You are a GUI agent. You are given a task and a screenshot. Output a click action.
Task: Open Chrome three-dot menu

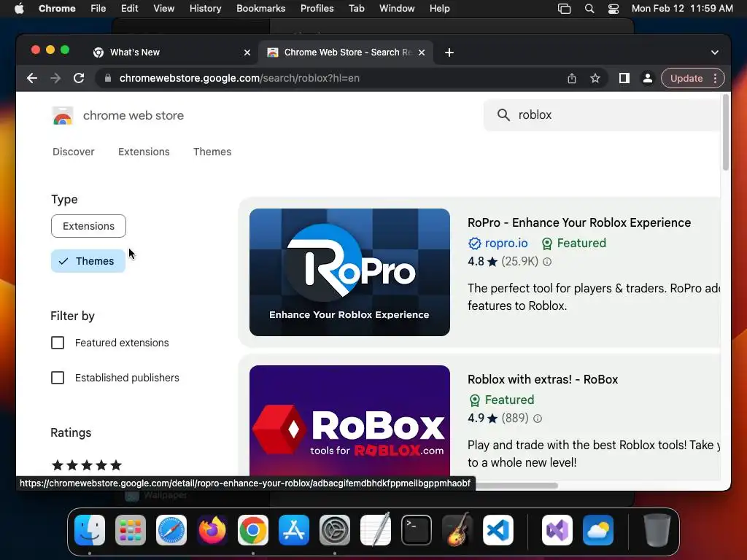[x=715, y=78]
